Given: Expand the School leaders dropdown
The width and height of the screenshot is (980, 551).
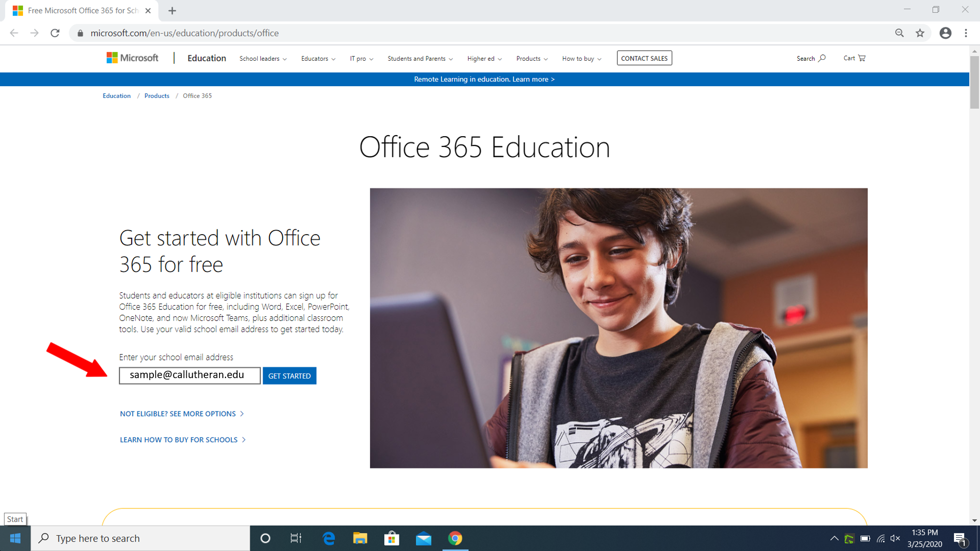Looking at the screenshot, I should pyautogui.click(x=263, y=58).
